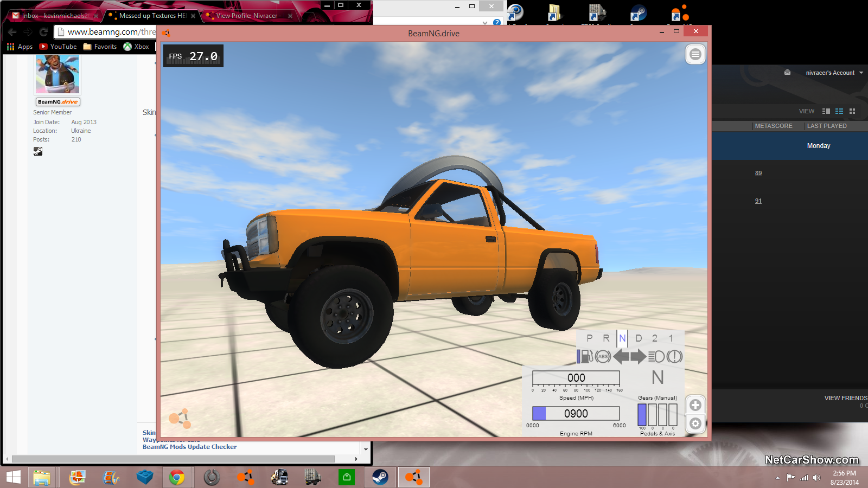Select gear R on the shifter display
Viewport: 868px width, 488px height.
[606, 338]
